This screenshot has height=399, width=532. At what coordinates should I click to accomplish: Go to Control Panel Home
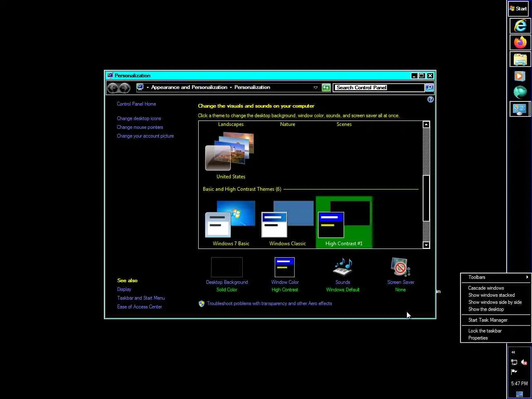[136, 104]
